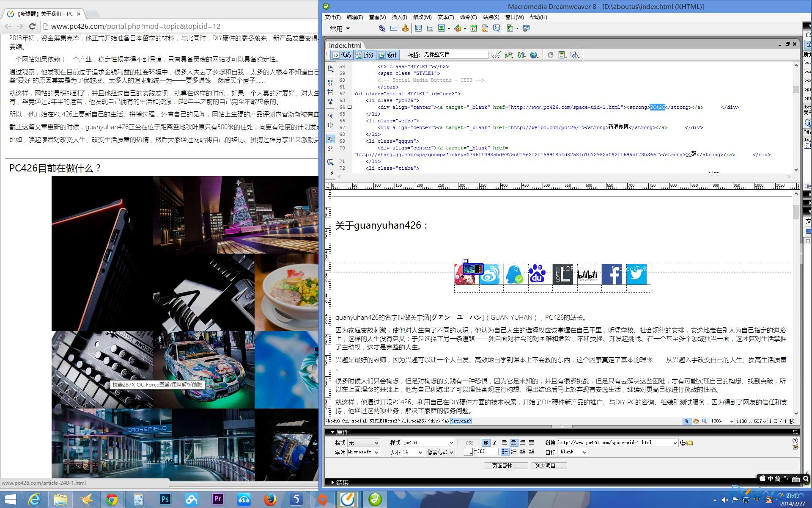Click the Text Outdent icon in Properties
Image resolution: width=812 pixels, height=508 pixels.
(x=523, y=452)
